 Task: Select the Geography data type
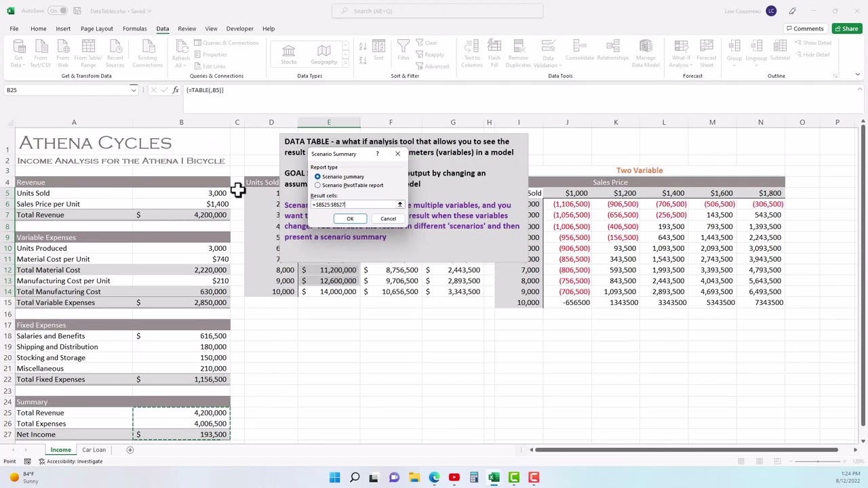click(x=324, y=54)
